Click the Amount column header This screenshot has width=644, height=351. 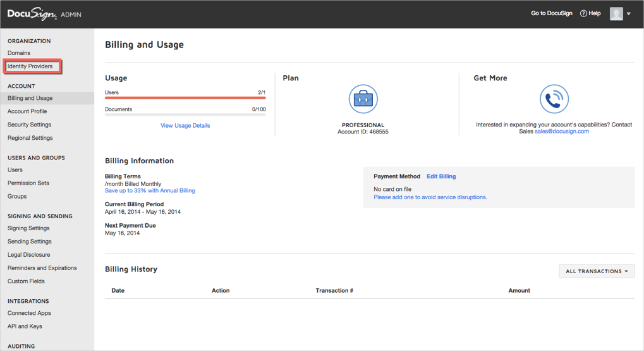pos(519,290)
